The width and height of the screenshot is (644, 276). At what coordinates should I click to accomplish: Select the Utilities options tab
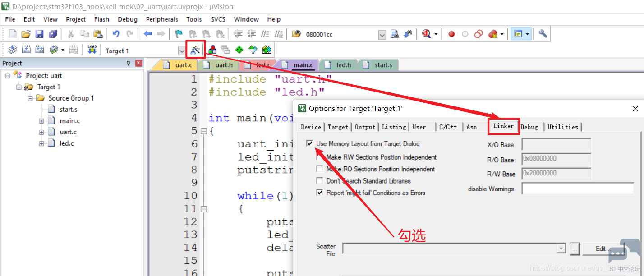[563, 127]
